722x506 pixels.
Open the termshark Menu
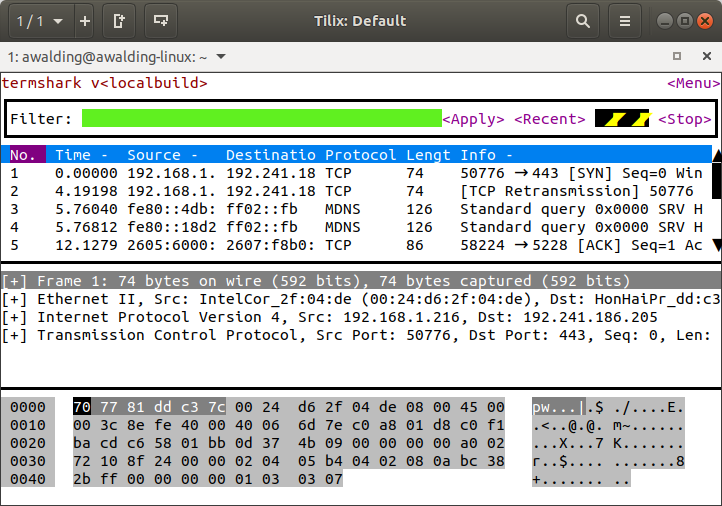693,83
